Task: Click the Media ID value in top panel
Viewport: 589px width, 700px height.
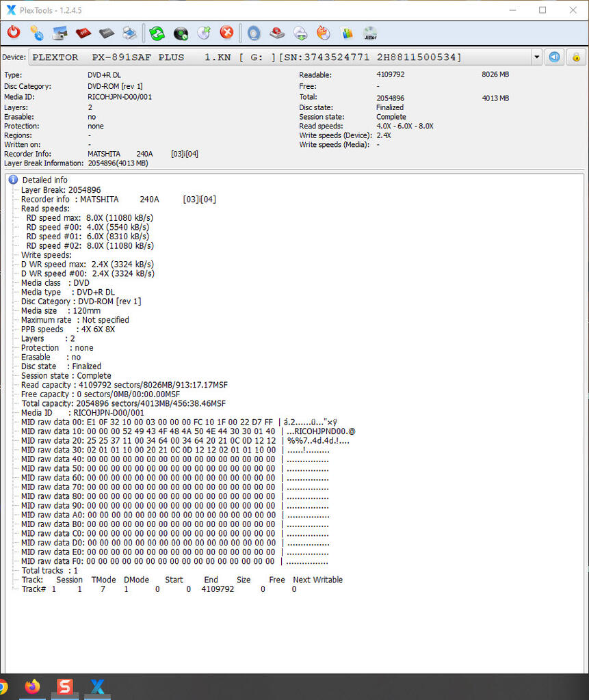Action: coord(120,97)
